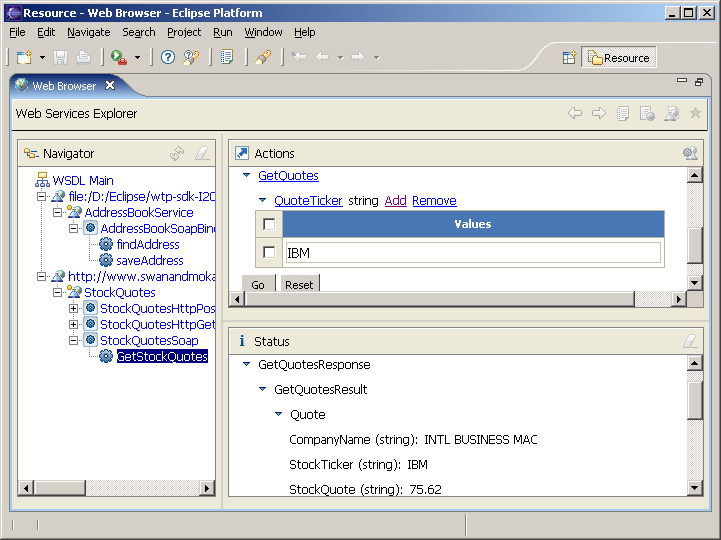Expand the StockQuotesHttpGet node
This screenshot has height=540, width=721.
(73, 324)
